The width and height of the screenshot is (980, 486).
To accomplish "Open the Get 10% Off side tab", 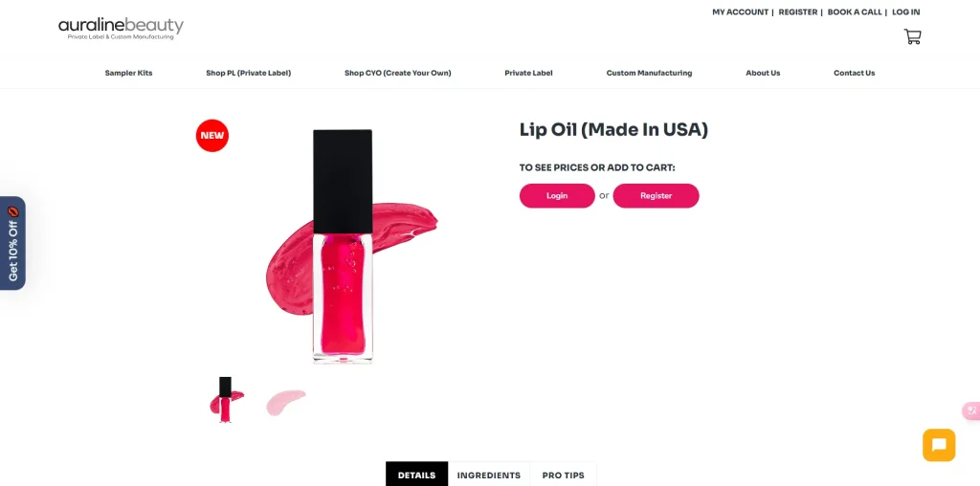I will point(12,243).
